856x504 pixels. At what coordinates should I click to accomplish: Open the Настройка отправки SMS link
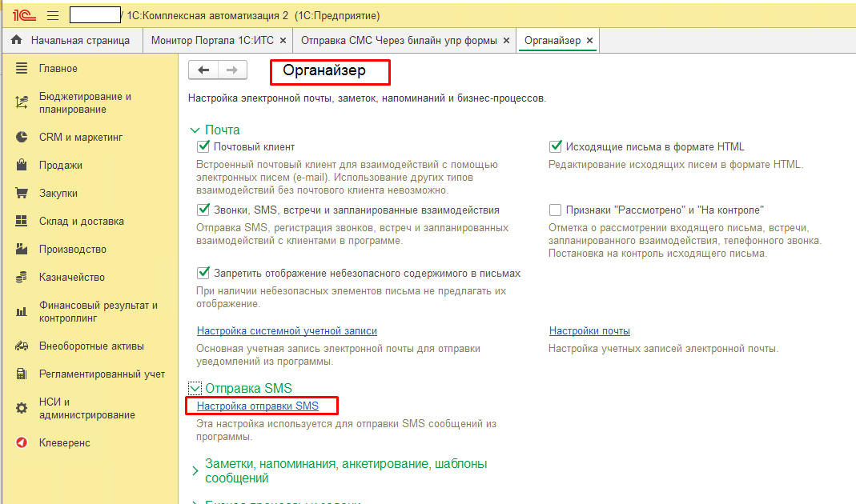pos(258,406)
